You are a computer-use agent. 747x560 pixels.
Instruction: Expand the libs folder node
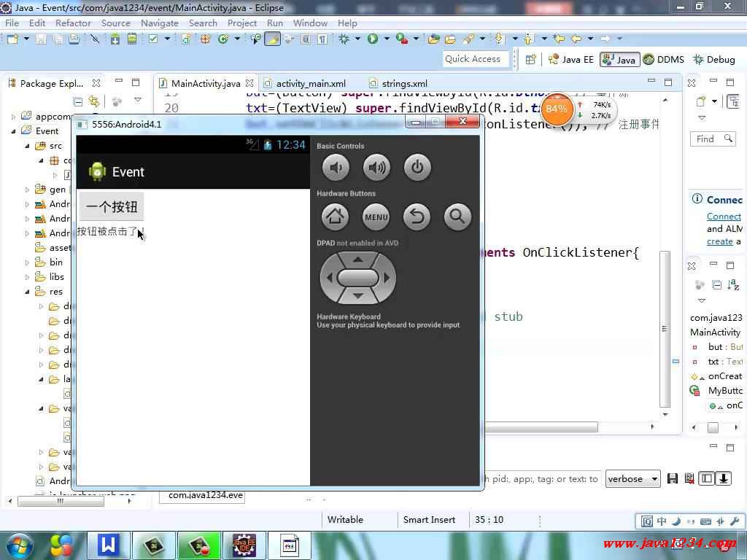tap(27, 277)
